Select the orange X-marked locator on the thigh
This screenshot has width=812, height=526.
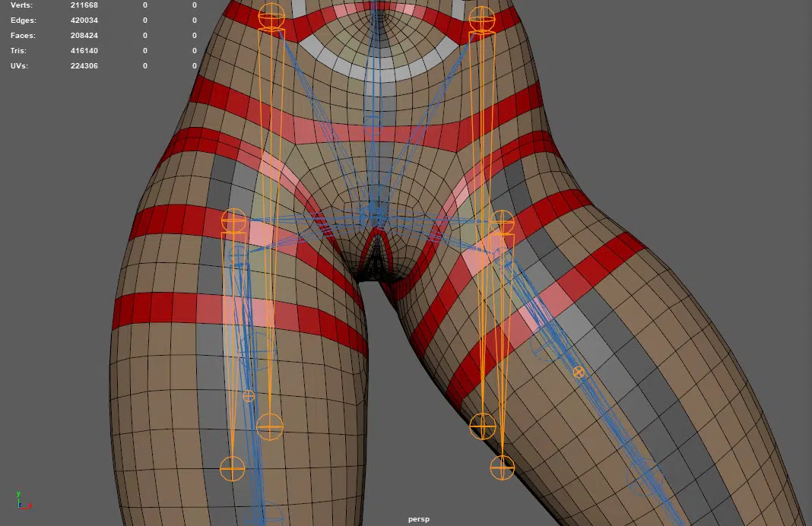click(x=579, y=372)
